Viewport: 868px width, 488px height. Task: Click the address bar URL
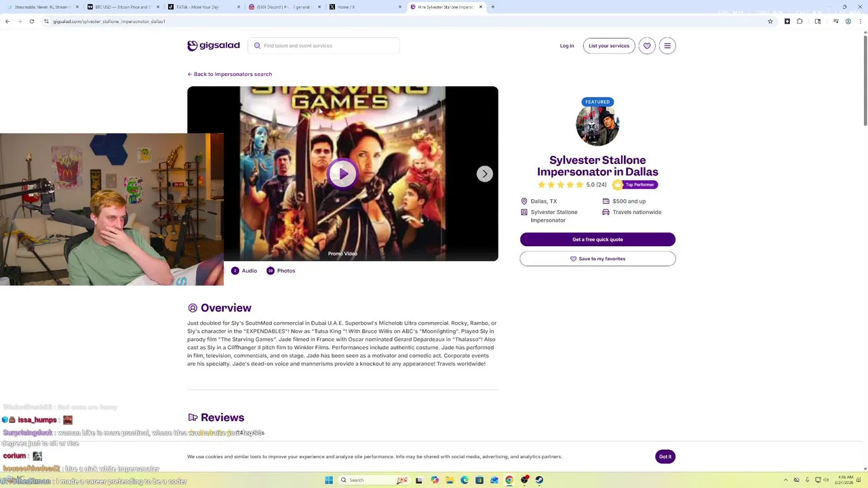coord(109,21)
